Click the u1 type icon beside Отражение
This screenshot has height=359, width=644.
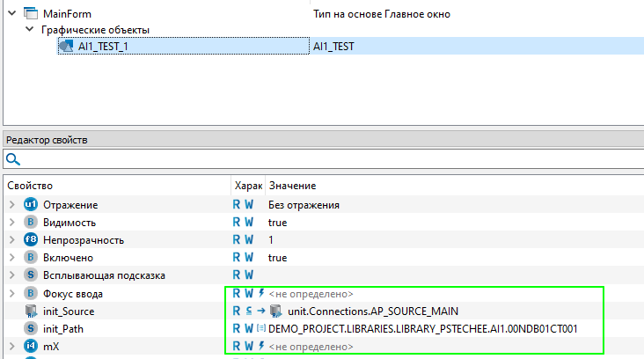(x=30, y=205)
